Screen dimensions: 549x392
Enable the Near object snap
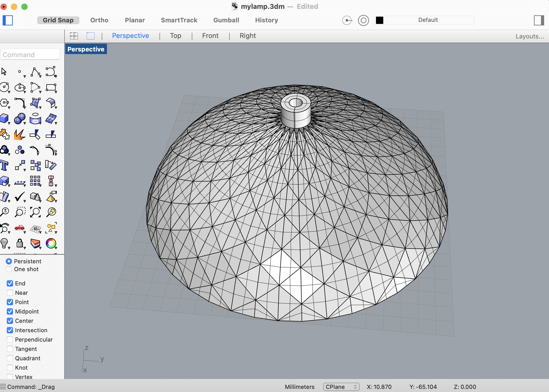(x=10, y=293)
